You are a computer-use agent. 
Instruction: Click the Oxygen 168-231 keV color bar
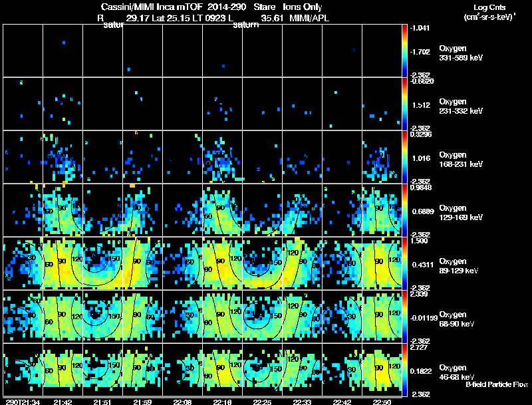[x=404, y=157]
